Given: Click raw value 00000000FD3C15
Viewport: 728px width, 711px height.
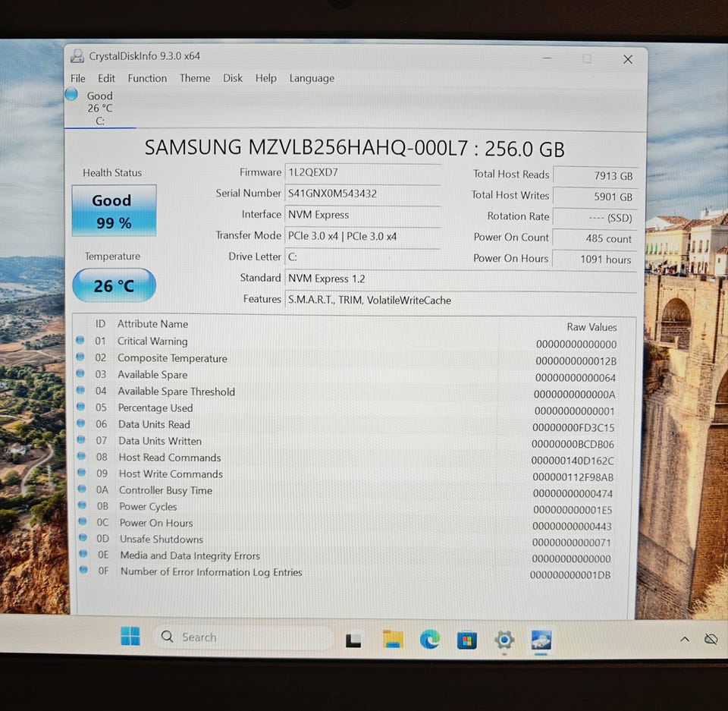Looking at the screenshot, I should click(x=573, y=427).
